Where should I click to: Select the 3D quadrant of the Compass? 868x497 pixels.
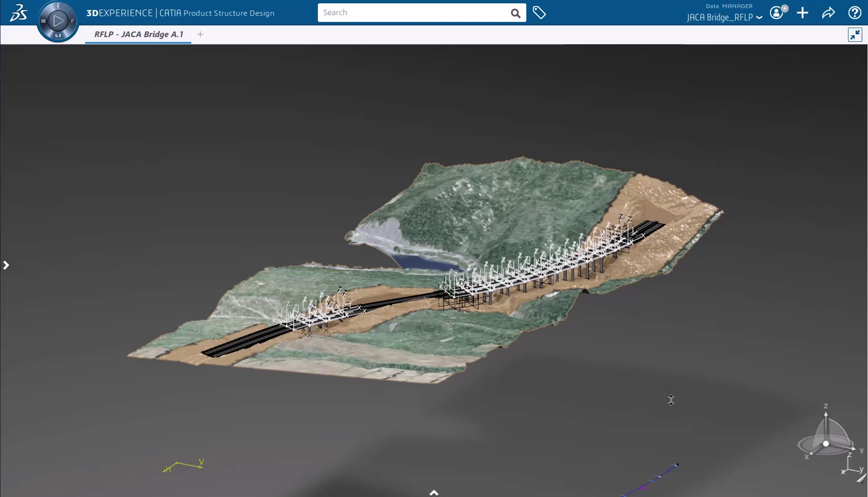coord(43,21)
